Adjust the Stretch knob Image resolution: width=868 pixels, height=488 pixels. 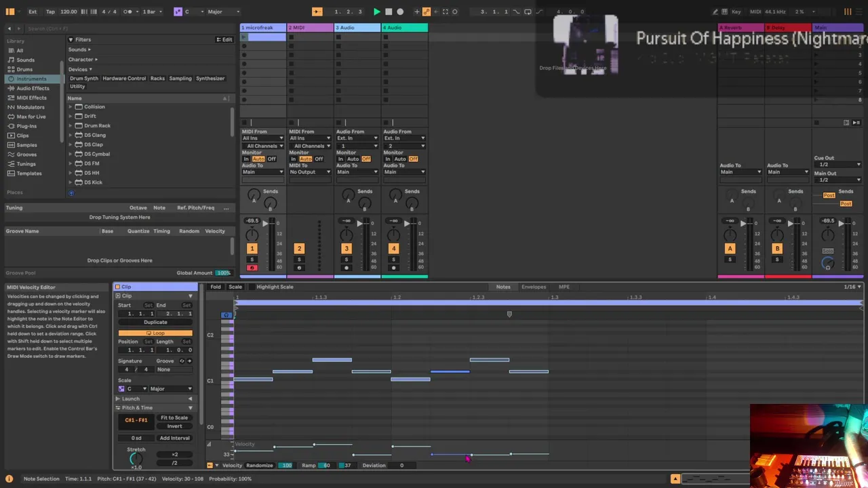[136, 460]
